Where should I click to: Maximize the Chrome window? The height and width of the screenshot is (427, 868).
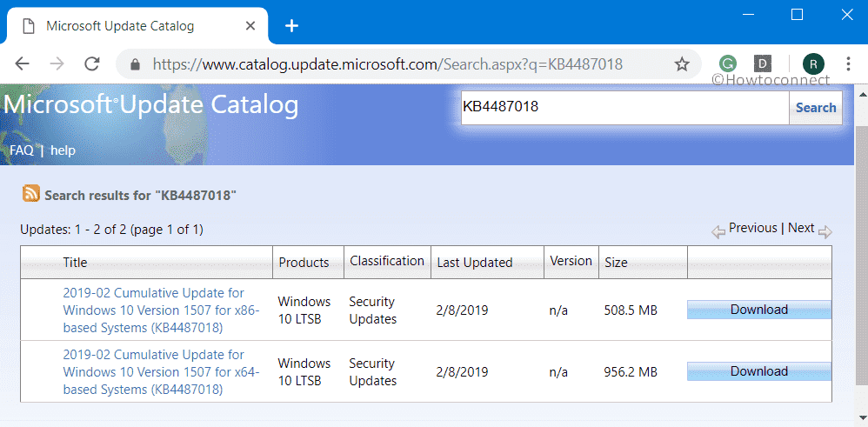tap(798, 15)
